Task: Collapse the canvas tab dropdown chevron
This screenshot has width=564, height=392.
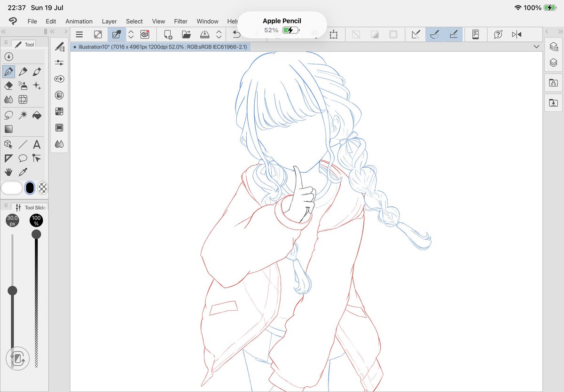Action: (x=537, y=47)
